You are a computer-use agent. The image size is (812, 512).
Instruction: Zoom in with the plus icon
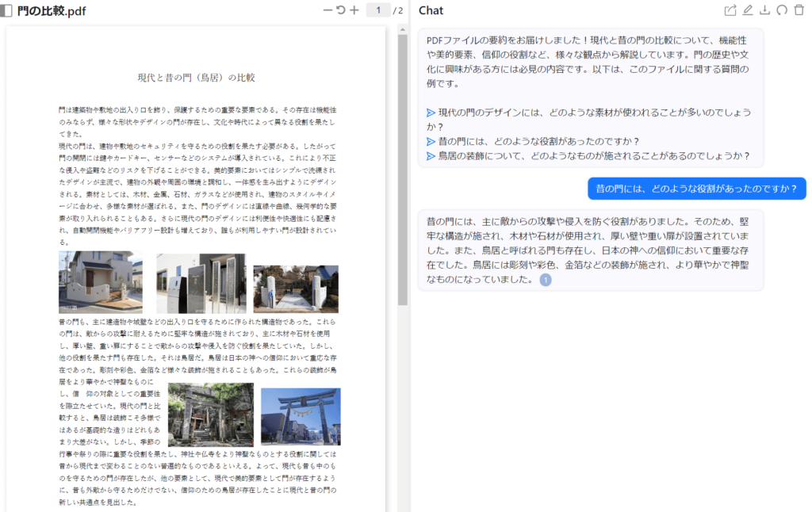point(354,10)
